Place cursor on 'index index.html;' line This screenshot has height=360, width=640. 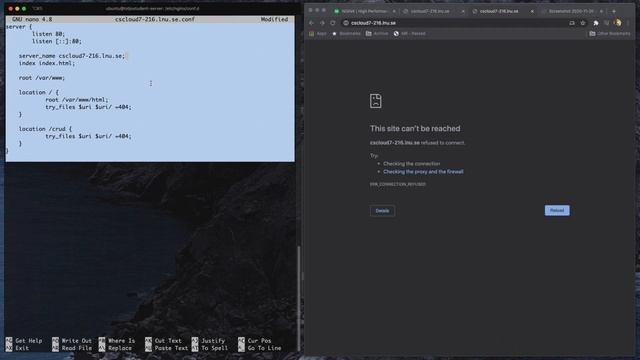[47, 63]
